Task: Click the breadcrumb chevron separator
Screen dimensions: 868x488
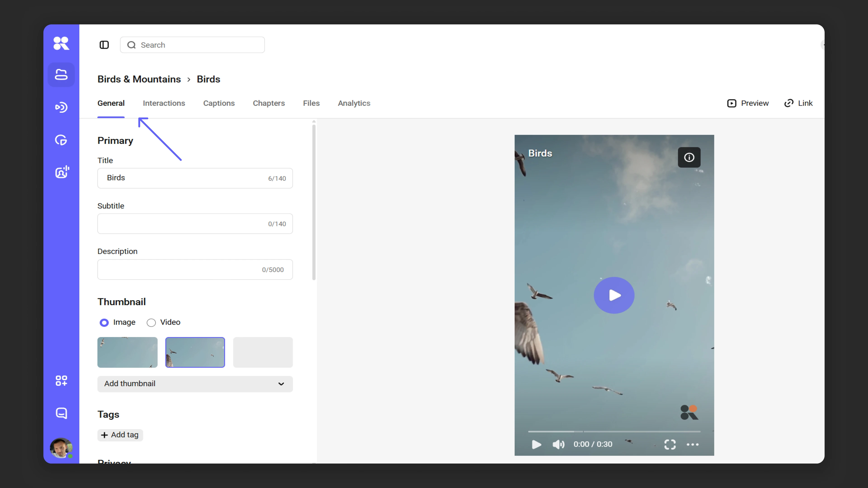Action: coord(189,80)
